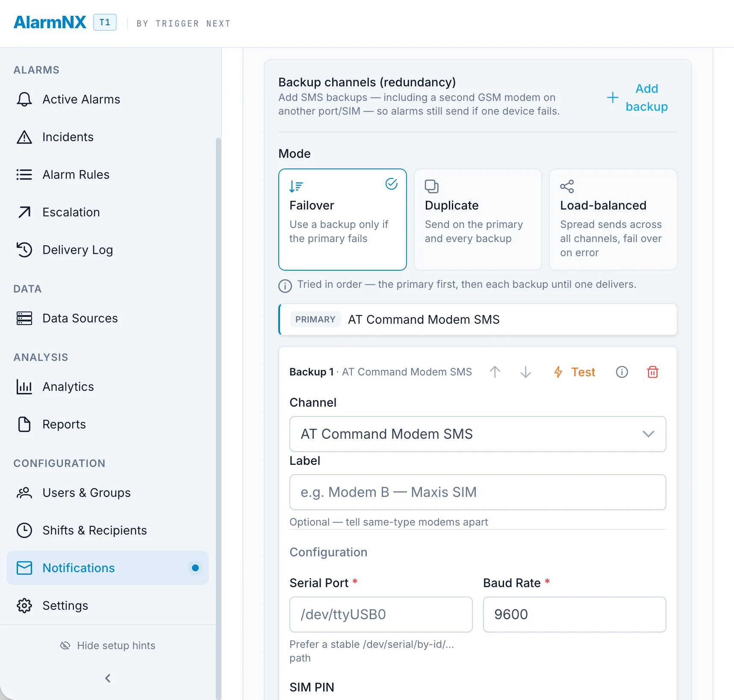
Task: Move Backup 1 up with arrow
Action: pyautogui.click(x=495, y=372)
